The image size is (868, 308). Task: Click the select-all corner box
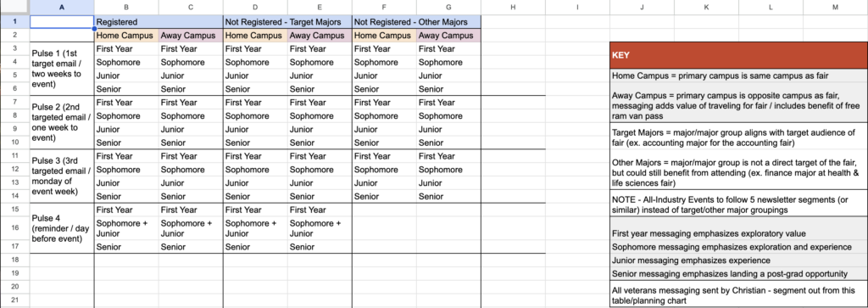point(15,7)
